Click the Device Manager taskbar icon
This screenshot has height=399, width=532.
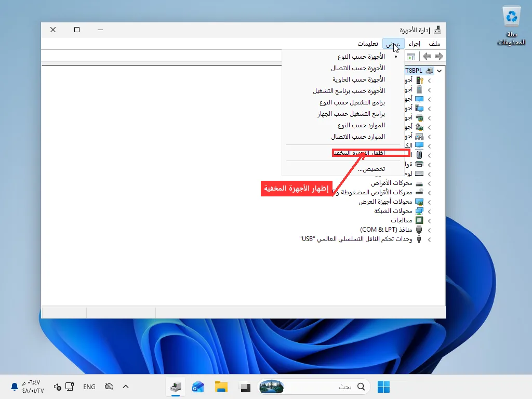pos(176,387)
